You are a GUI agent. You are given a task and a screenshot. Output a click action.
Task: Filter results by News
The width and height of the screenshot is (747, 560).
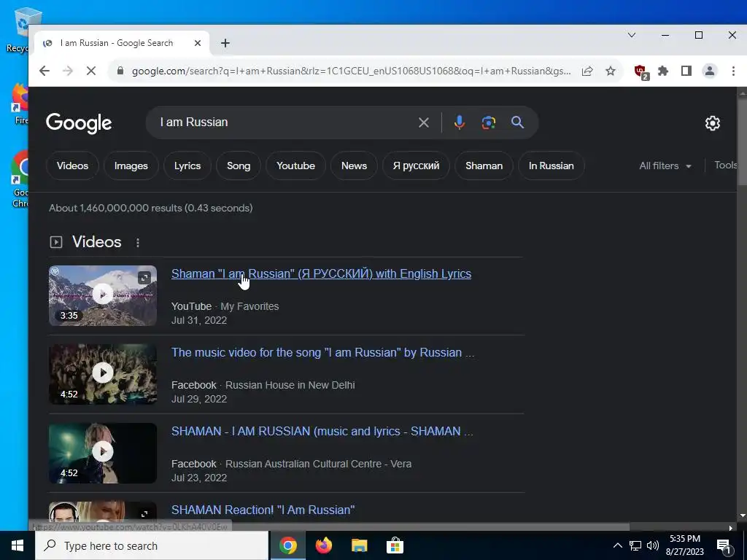click(354, 166)
